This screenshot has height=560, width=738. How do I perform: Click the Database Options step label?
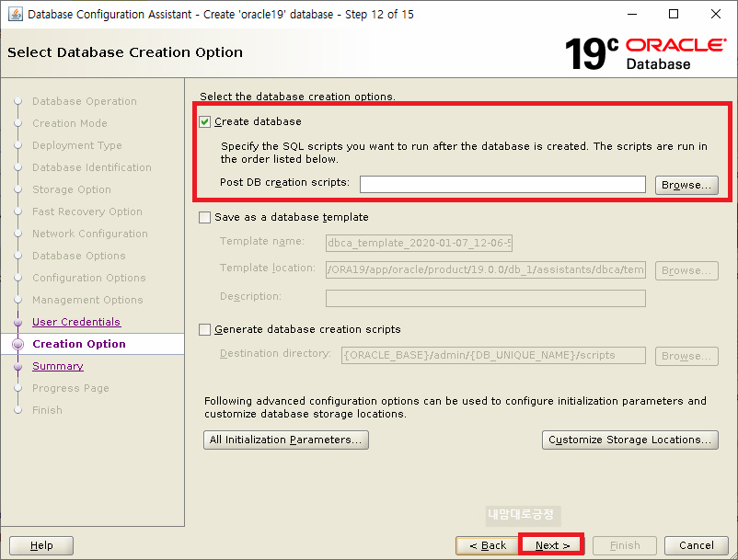(78, 257)
